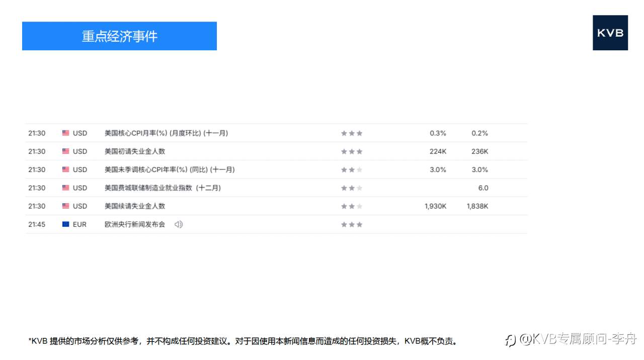644x360 pixels.
Task: Click the Douyin icon in the bottom watermark
Action: pyautogui.click(x=509, y=340)
